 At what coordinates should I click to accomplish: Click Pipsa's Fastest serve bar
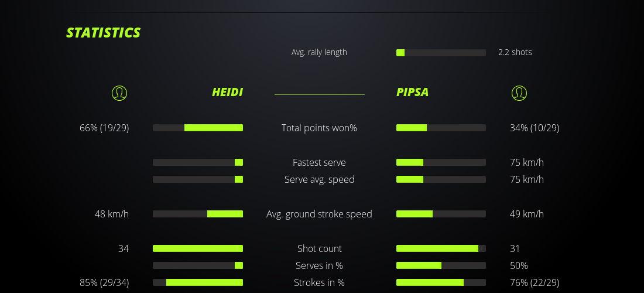pyautogui.click(x=441, y=162)
